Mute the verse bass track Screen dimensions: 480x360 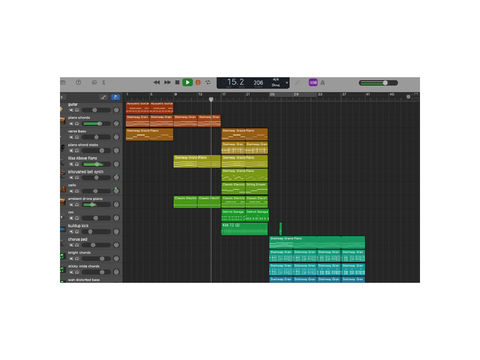pyautogui.click(x=71, y=137)
